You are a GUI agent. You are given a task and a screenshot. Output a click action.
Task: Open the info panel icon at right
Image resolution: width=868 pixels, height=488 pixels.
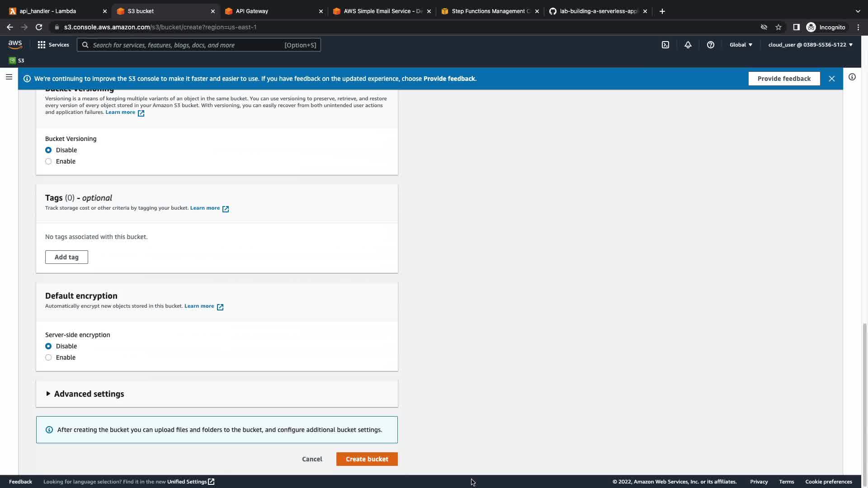tap(852, 77)
